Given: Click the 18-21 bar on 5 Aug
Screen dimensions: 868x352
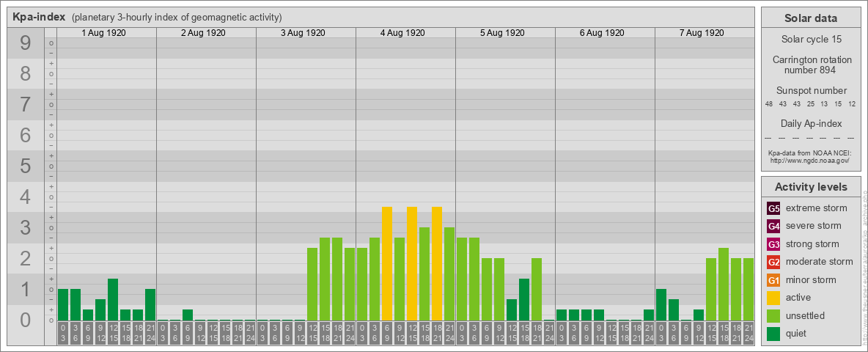Looking at the screenshot, I should pos(537,289).
